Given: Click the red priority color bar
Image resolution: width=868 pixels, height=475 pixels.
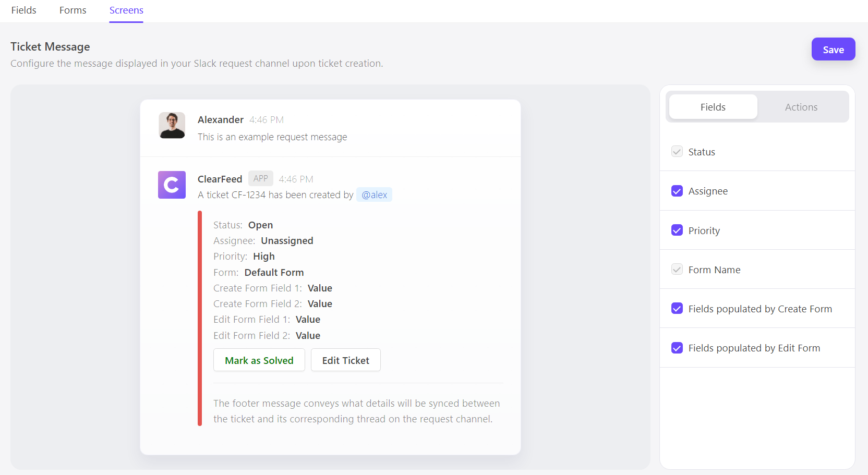Looking at the screenshot, I should click(200, 318).
